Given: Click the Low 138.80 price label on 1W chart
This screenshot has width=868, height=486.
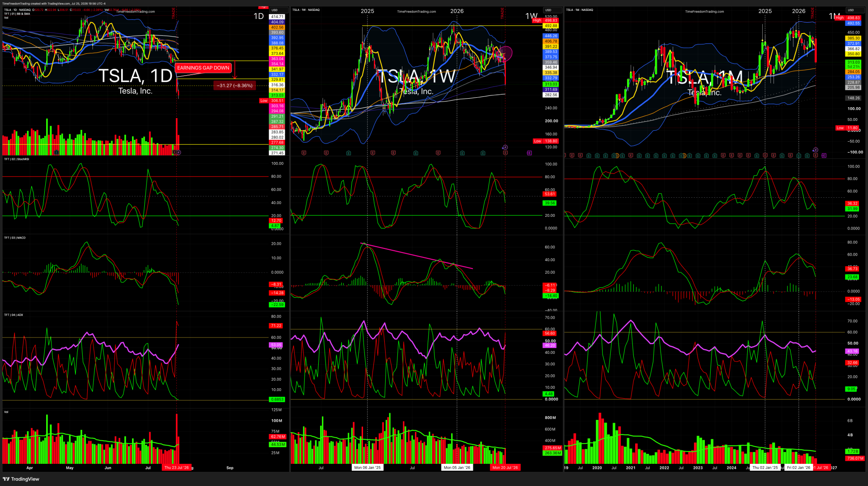Looking at the screenshot, I should click(x=546, y=141).
